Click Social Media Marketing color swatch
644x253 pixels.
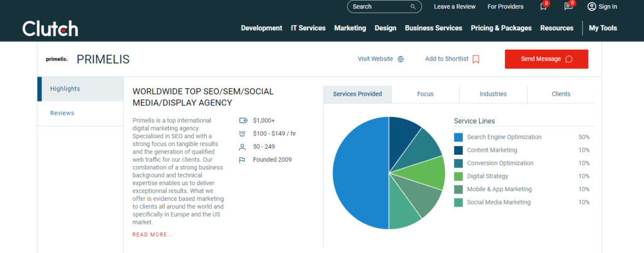click(458, 203)
